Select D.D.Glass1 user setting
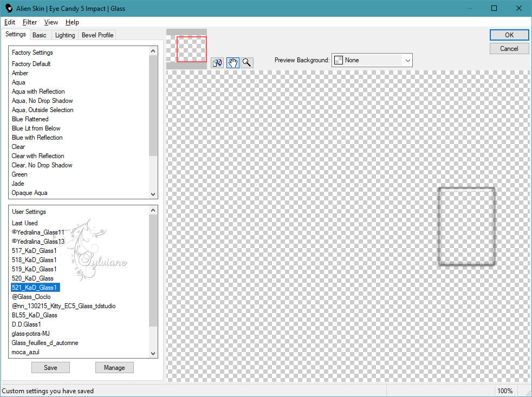This screenshot has width=532, height=397. [x=27, y=324]
